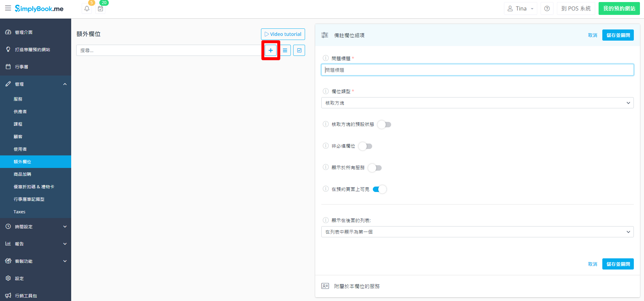Click the SimplyBook.me logo

tap(39, 8)
